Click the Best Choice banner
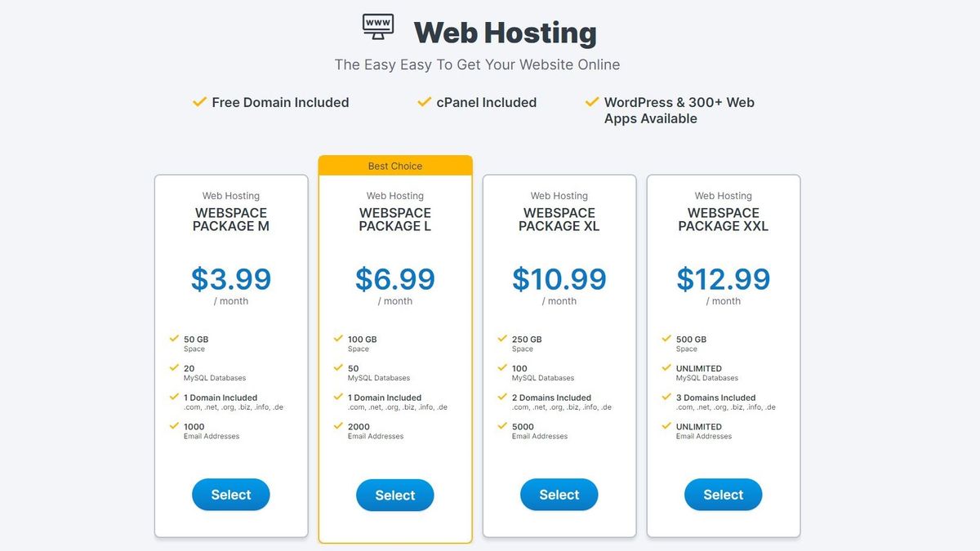 coord(395,166)
